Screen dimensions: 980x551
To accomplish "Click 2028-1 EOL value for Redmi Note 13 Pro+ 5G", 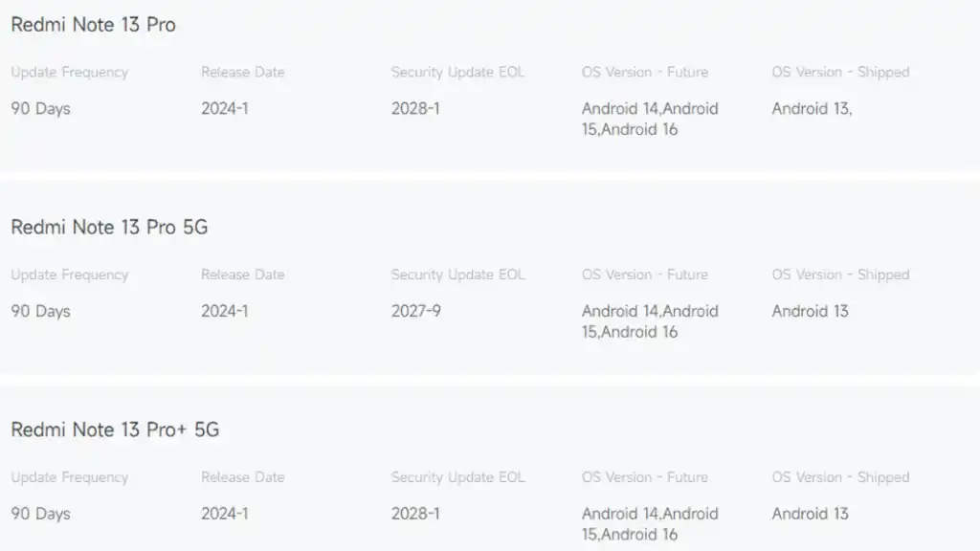I will point(415,514).
